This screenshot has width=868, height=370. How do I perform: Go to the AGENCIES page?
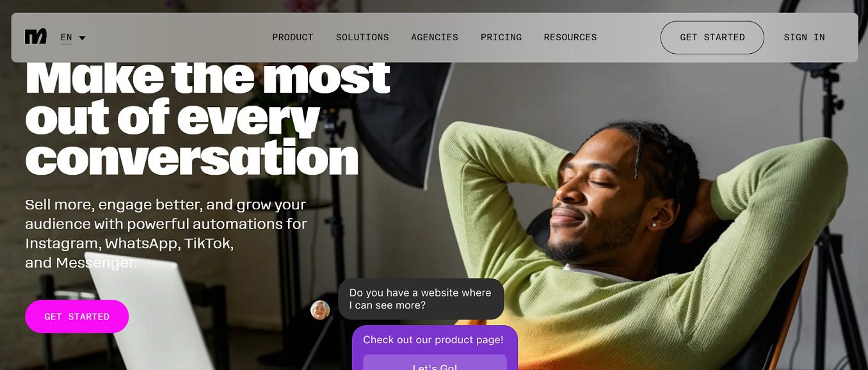coord(435,37)
